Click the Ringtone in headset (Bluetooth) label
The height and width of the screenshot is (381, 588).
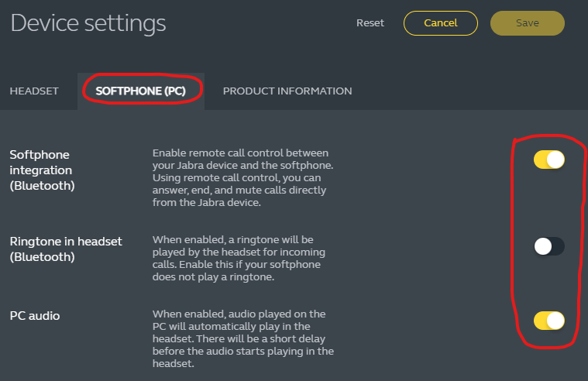[x=66, y=249]
